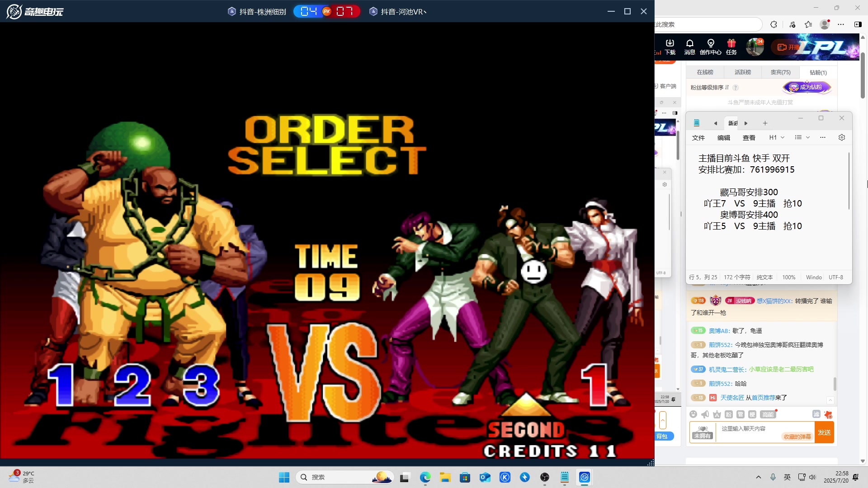Click the red splash effect icon in chat toolbar
Screen dimensions: 868x488
[828, 414]
